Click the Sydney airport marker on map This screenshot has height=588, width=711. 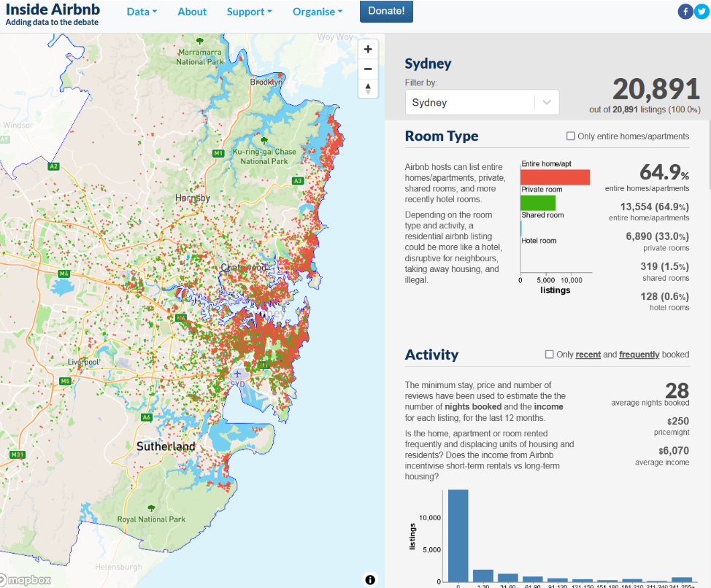[x=237, y=374]
